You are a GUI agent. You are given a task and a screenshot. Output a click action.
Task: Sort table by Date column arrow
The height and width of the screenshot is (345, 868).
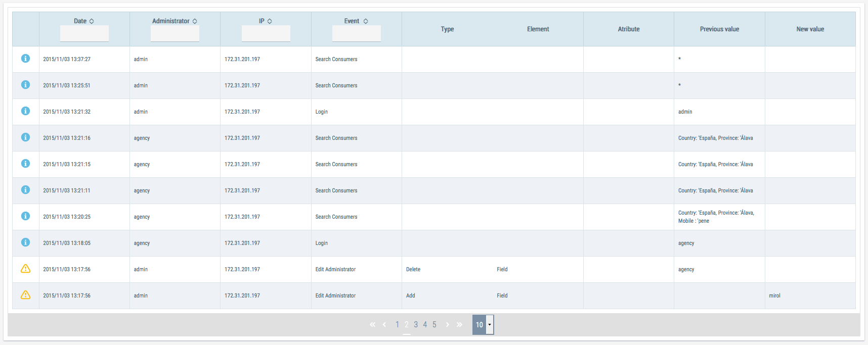92,21
